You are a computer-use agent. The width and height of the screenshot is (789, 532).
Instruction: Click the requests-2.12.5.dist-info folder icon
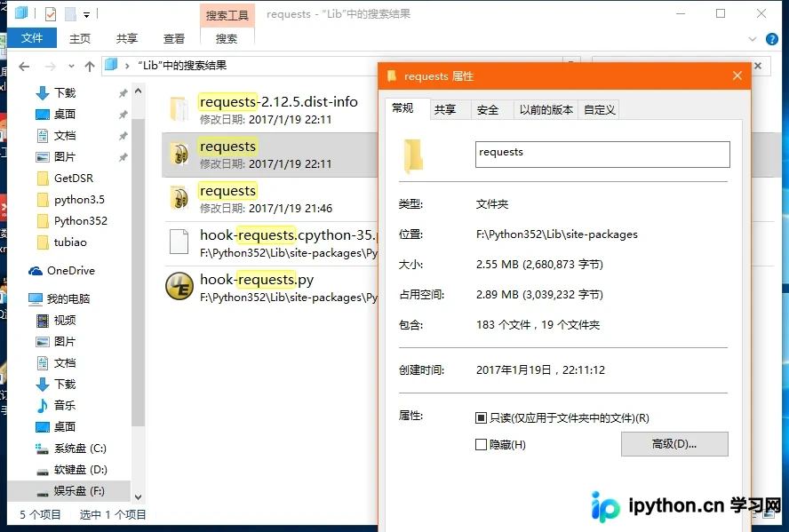(x=179, y=108)
